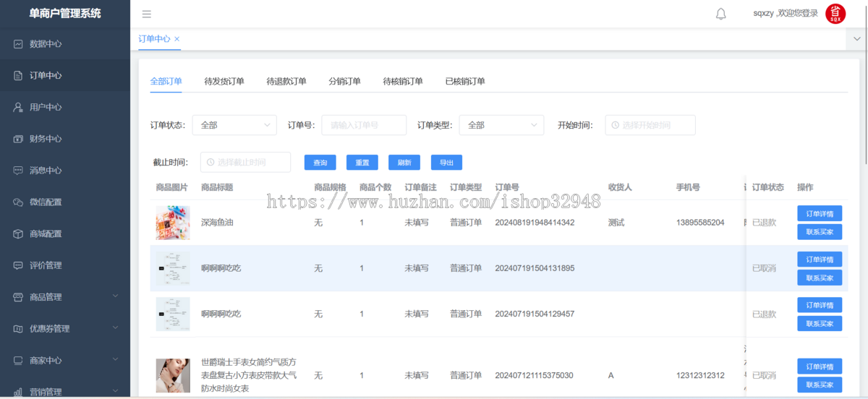The width and height of the screenshot is (868, 399).
Task: Toggle the sidebar with hamburger icon
Action: [147, 14]
